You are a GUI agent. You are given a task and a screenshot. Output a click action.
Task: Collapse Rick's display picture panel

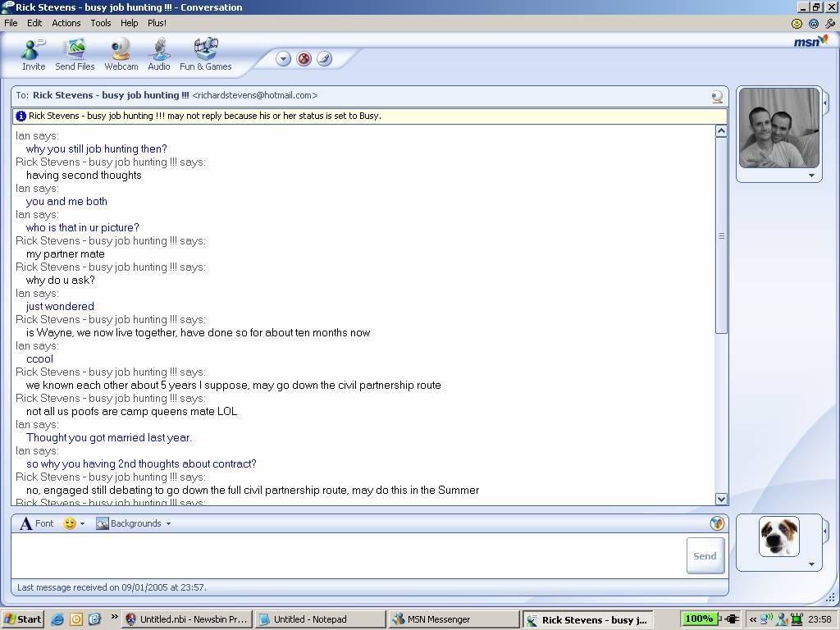(x=826, y=103)
